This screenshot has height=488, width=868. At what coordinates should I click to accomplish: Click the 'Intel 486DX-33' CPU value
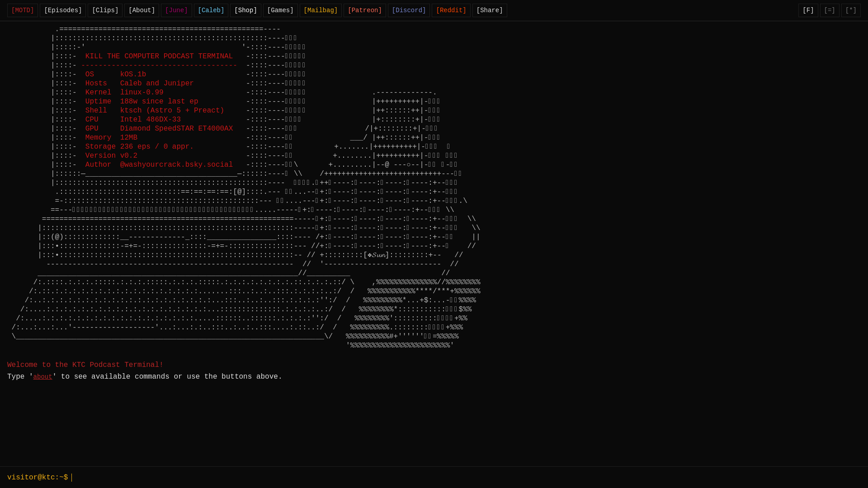(151, 120)
